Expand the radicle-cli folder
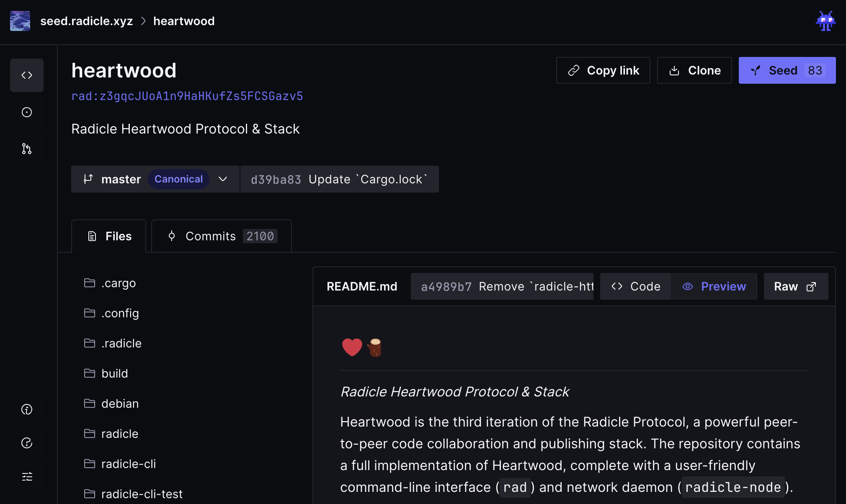The width and height of the screenshot is (846, 504). coord(128,464)
